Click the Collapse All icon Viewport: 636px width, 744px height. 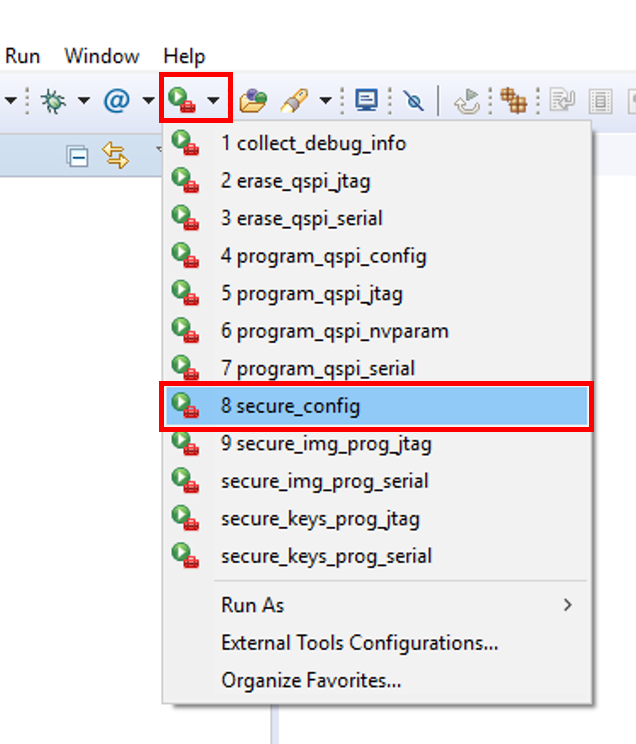click(x=77, y=157)
